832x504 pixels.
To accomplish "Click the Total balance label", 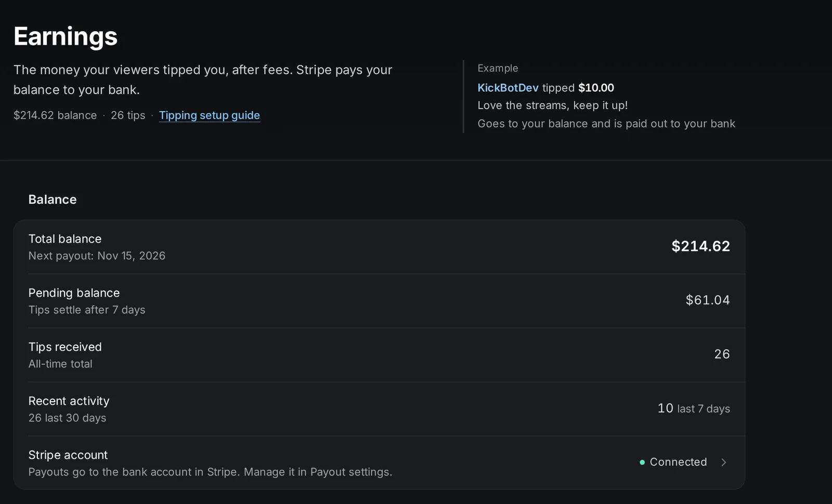I will click(x=65, y=238).
